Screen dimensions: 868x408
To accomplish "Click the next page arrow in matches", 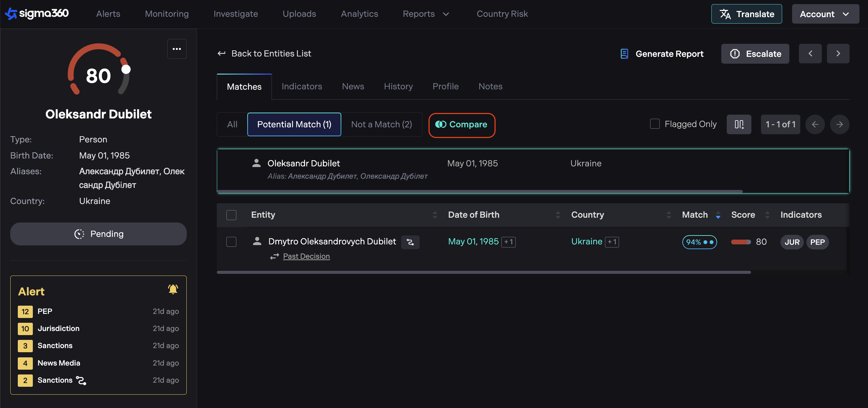I will tap(839, 124).
